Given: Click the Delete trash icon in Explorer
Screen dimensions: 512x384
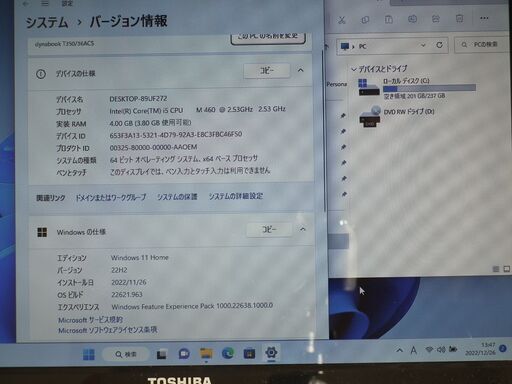Looking at the screenshot, I should 460,18.
